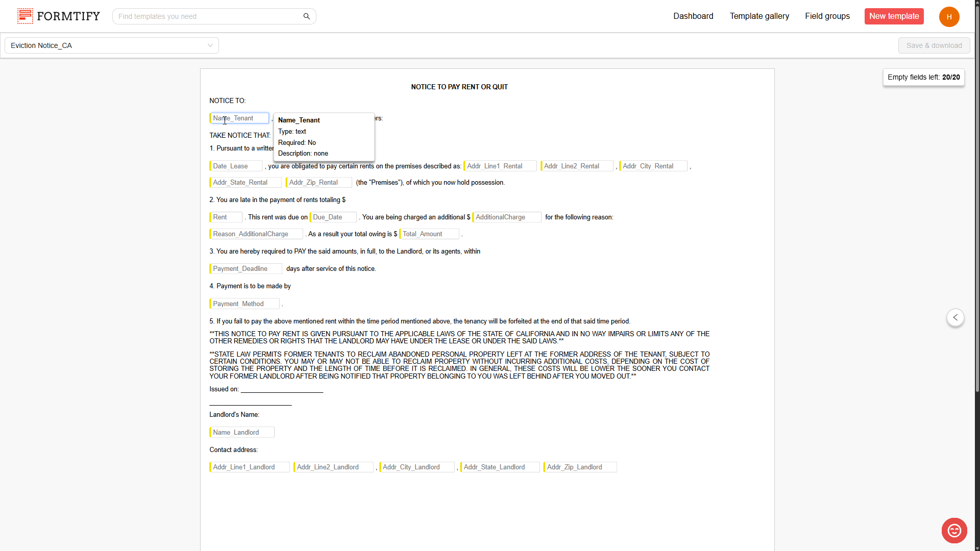Select the Addr_Line1_Rental field

(x=500, y=166)
